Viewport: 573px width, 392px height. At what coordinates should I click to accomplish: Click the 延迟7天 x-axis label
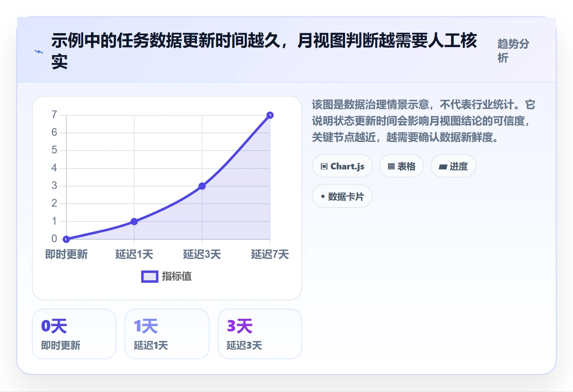270,255
